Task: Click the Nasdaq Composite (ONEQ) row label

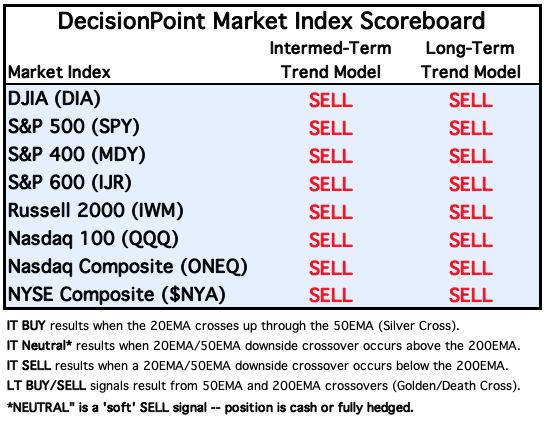Action: [x=128, y=267]
